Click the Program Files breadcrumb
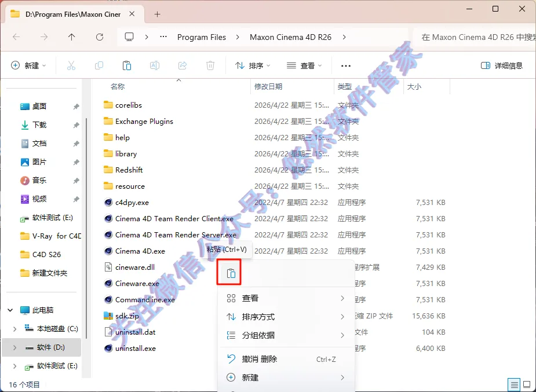This screenshot has width=536, height=392. pyautogui.click(x=201, y=37)
